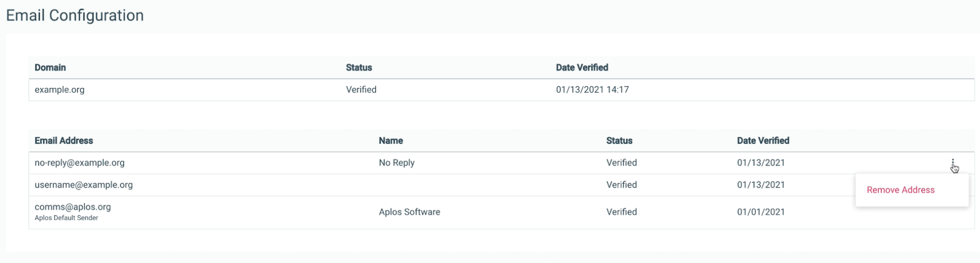Select the no-reply@example.org email row
This screenshot has width=980, height=263.
[x=502, y=163]
